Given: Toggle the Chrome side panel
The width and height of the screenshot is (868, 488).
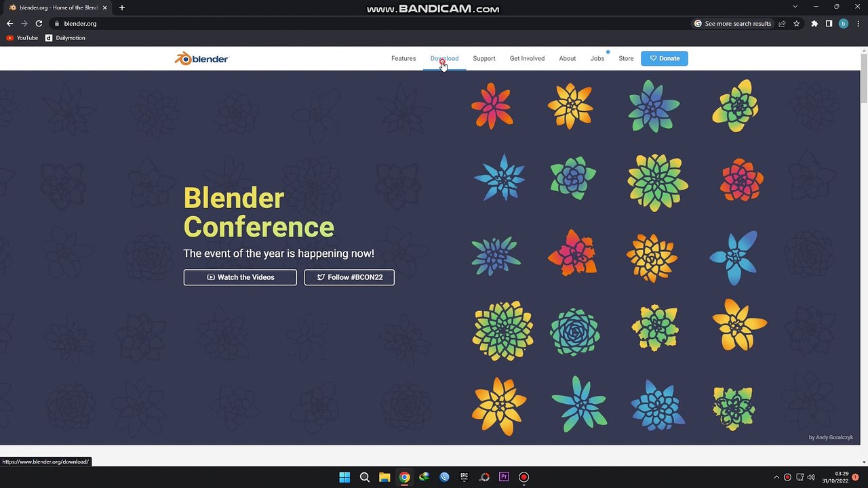Looking at the screenshot, I should (x=829, y=24).
